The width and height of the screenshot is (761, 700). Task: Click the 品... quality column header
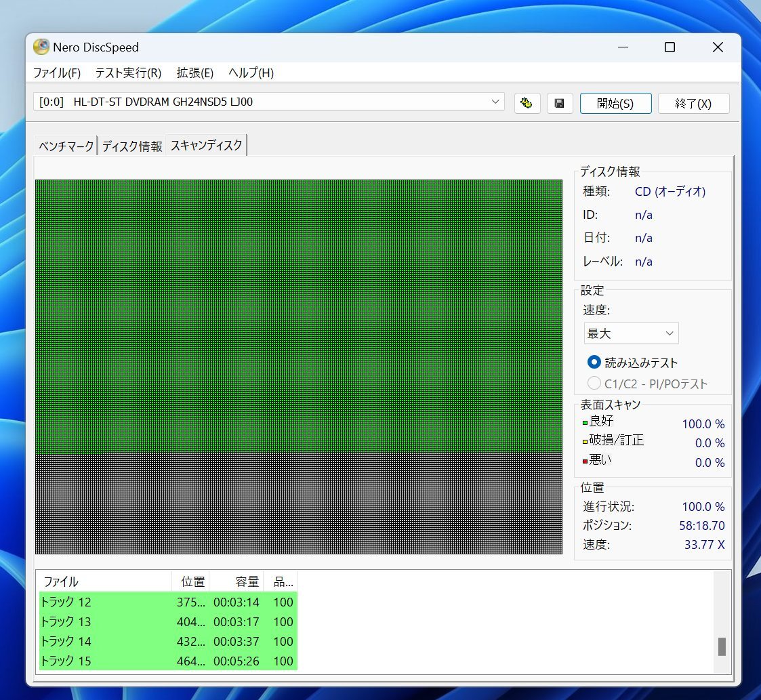(x=281, y=581)
